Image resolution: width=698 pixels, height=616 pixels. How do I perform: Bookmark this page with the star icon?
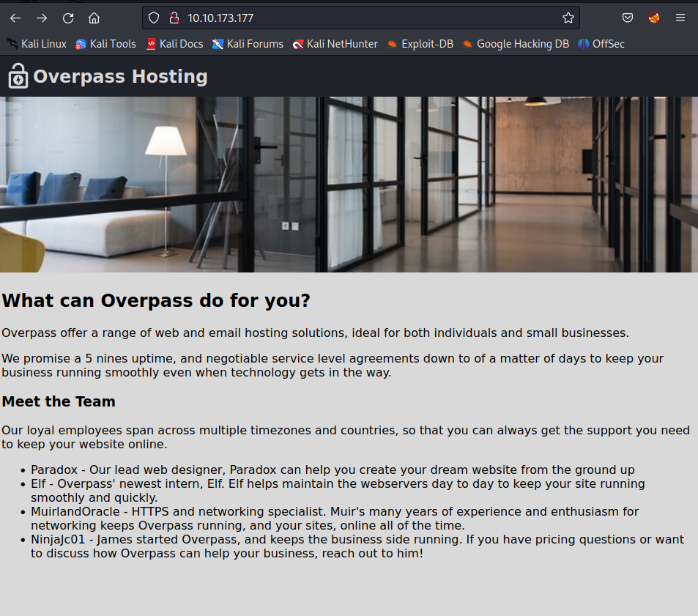568,18
